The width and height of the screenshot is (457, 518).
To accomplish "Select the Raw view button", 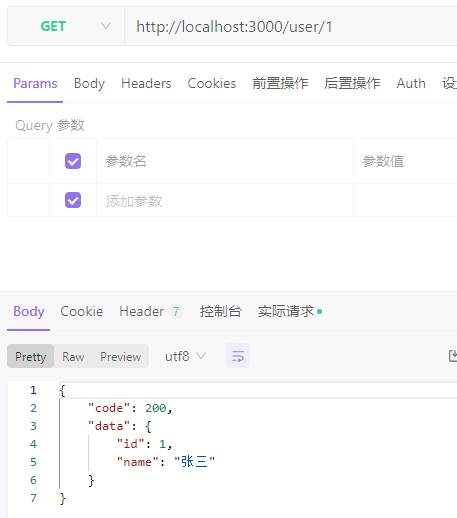I will tap(73, 356).
